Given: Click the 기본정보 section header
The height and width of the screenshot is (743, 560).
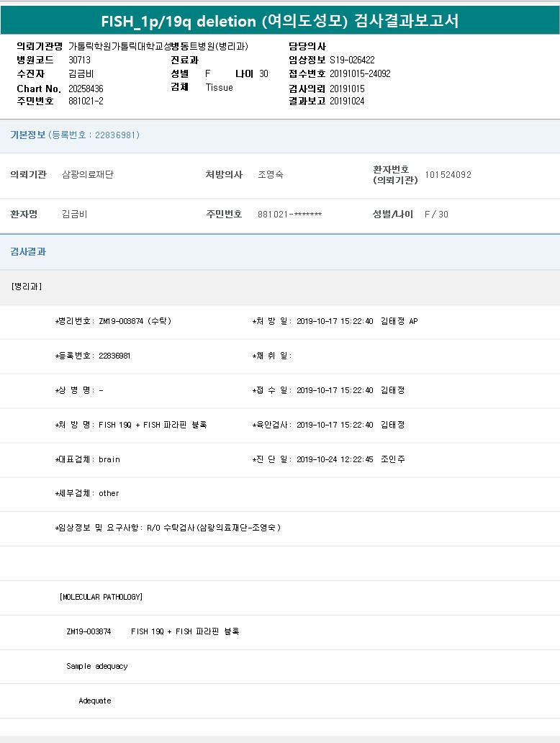Looking at the screenshot, I should click(x=27, y=135).
